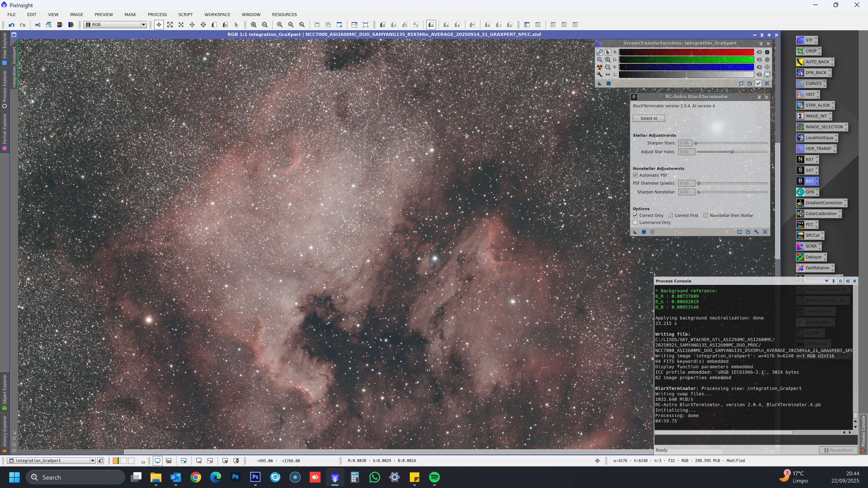This screenshot has width=868, height=488.
Task: Open the PROCESS menu
Action: (x=157, y=14)
